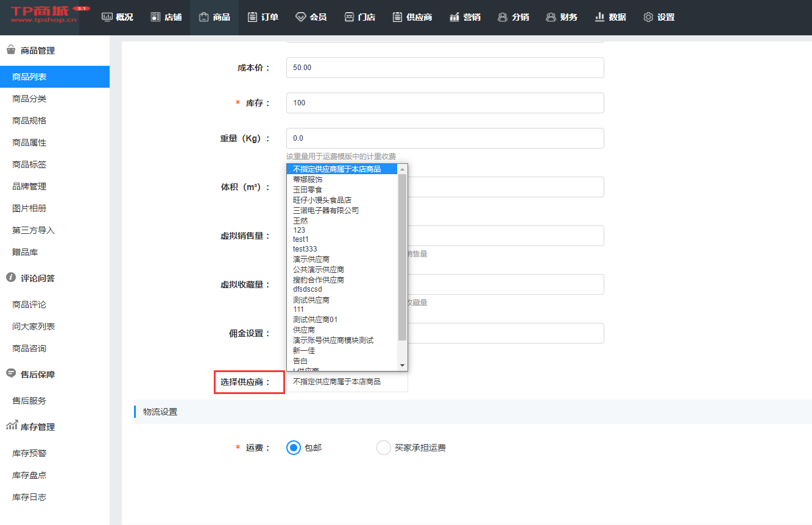Open the 订单 top menu

click(x=263, y=17)
